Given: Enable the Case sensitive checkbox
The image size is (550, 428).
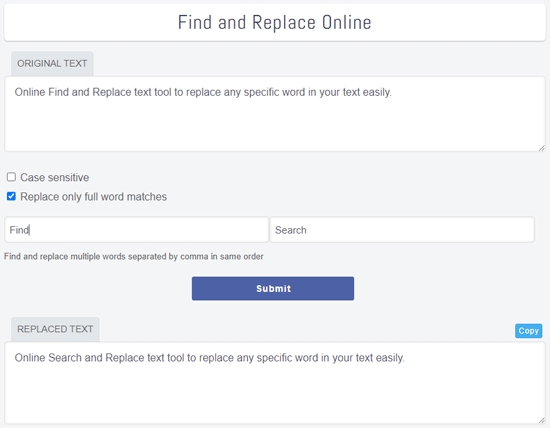Looking at the screenshot, I should pyautogui.click(x=11, y=177).
